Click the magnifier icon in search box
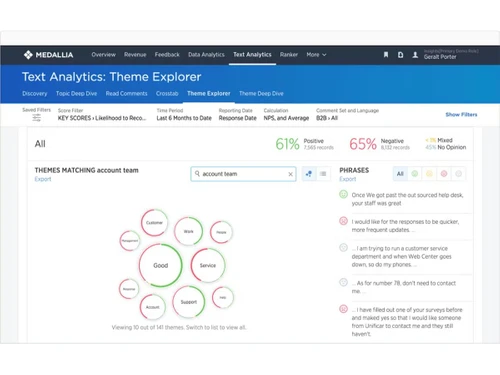Image resolution: width=500 pixels, height=375 pixels. click(197, 174)
